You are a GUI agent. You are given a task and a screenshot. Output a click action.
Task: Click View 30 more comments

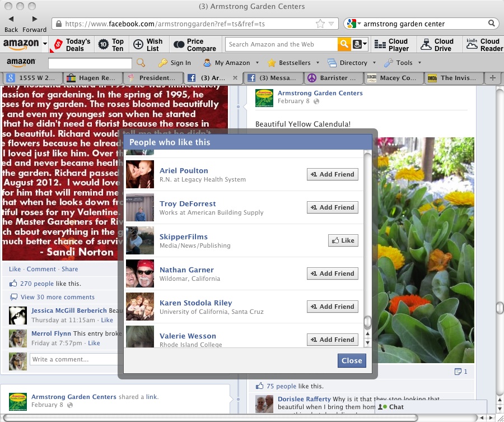58,297
